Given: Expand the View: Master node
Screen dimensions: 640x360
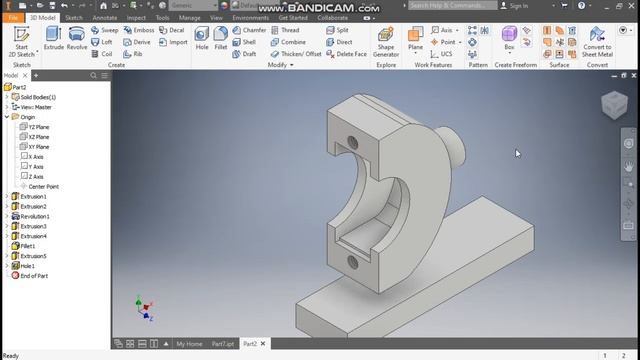Looking at the screenshot, I should tap(7, 107).
